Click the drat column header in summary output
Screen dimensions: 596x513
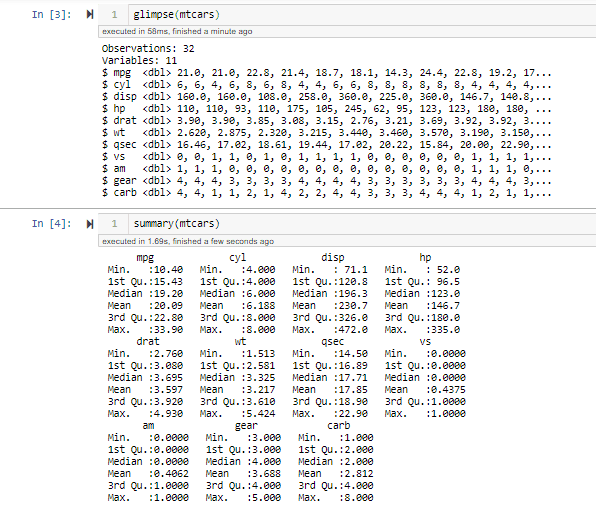point(148,341)
